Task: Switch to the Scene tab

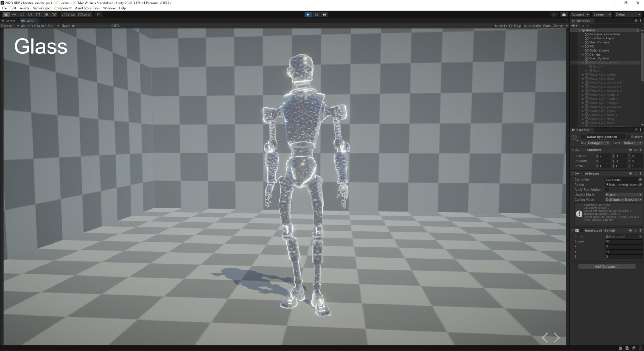Action: [x=9, y=21]
